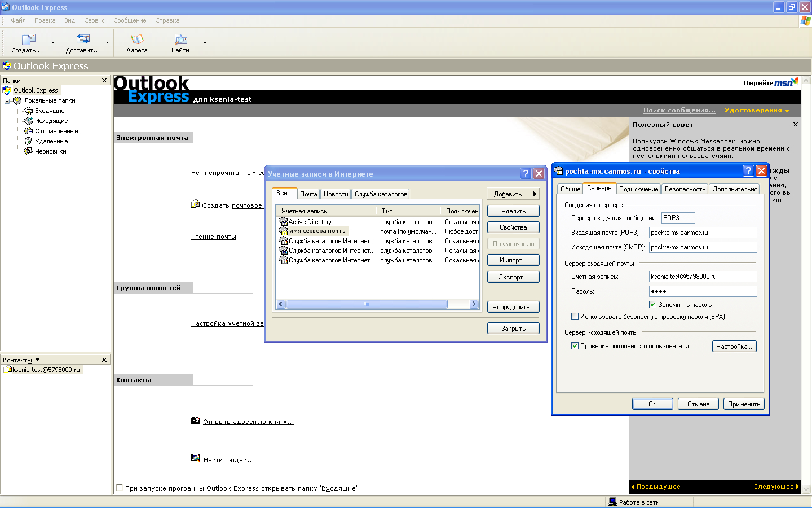This screenshot has height=508, width=812.
Task: Open the Сообщение menu
Action: [130, 20]
